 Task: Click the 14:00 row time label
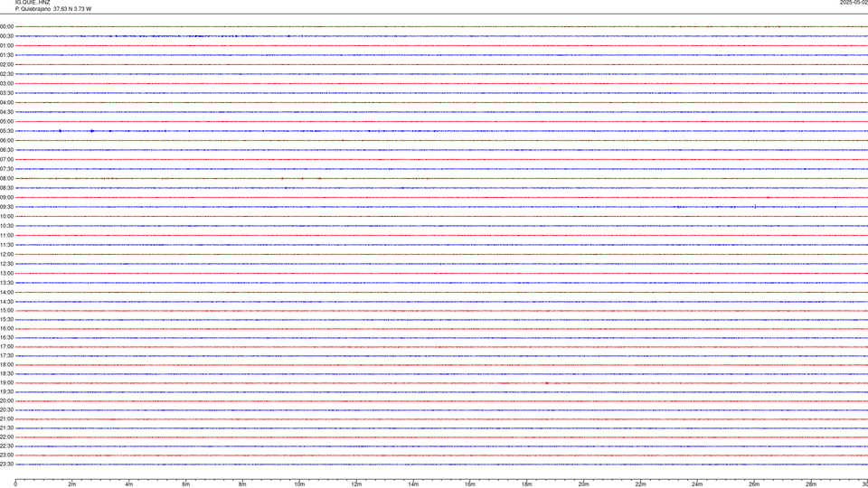tap(6, 292)
